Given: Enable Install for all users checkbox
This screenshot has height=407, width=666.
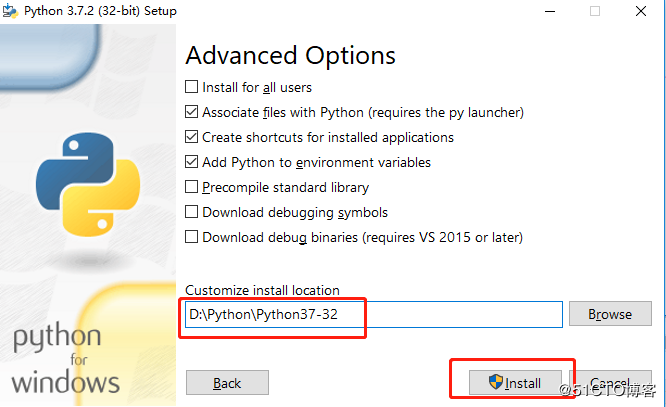Looking at the screenshot, I should click(192, 87).
